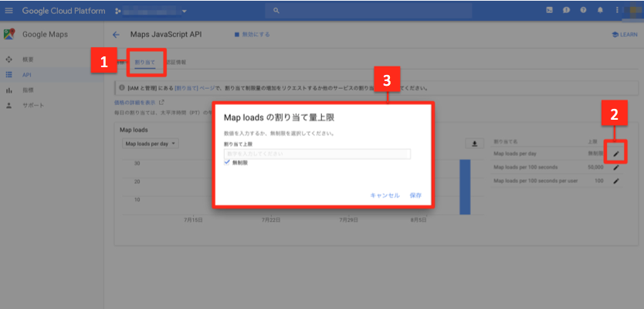Screen dimensions: 644x309
Task: Expand the Map loads per day dropdown
Action: (x=151, y=144)
